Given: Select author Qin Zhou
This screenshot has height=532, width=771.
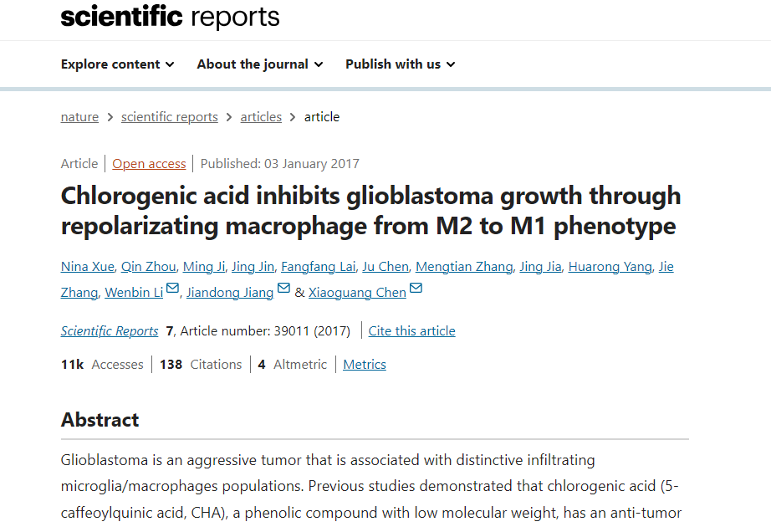Looking at the screenshot, I should pyautogui.click(x=149, y=267).
